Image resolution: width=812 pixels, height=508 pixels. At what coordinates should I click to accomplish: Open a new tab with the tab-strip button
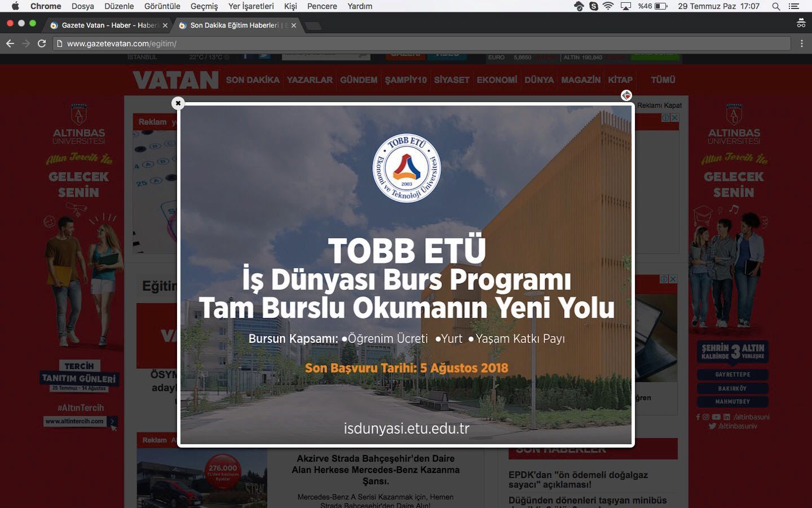click(x=313, y=26)
